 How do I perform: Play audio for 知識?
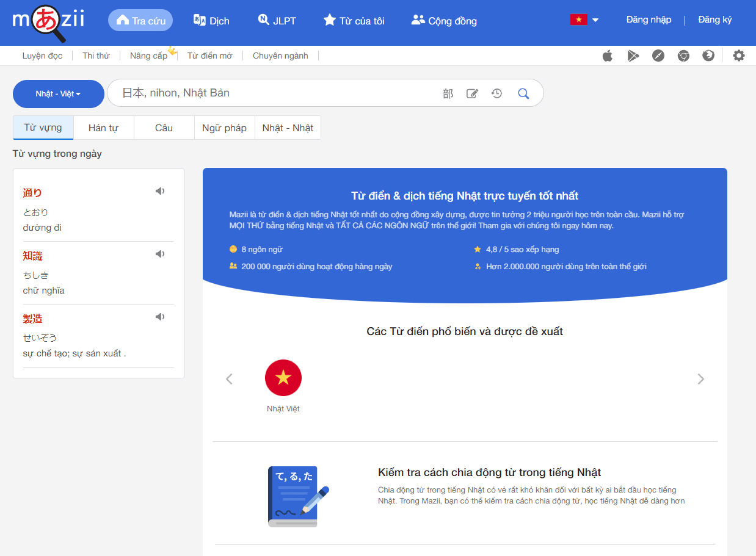160,254
